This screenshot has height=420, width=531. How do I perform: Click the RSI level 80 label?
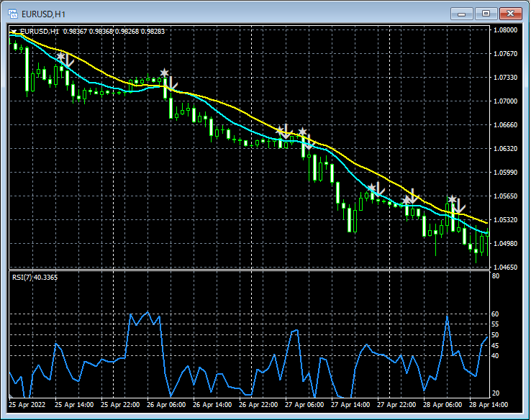[x=496, y=276]
